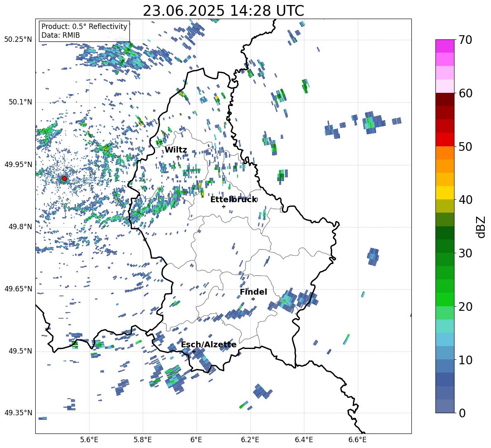Pick the magenta swatch at colorbar top
Viewport: 491px width, 448px height.
tap(445, 46)
